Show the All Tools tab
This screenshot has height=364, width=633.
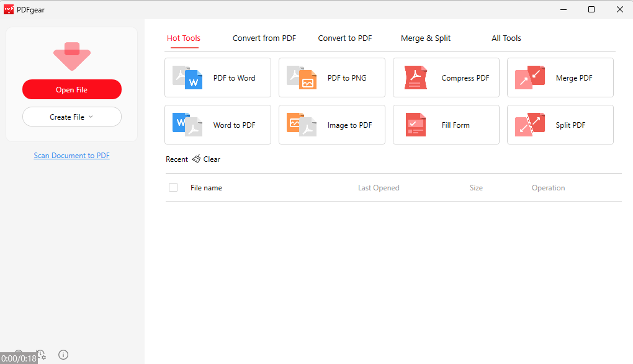coord(506,38)
